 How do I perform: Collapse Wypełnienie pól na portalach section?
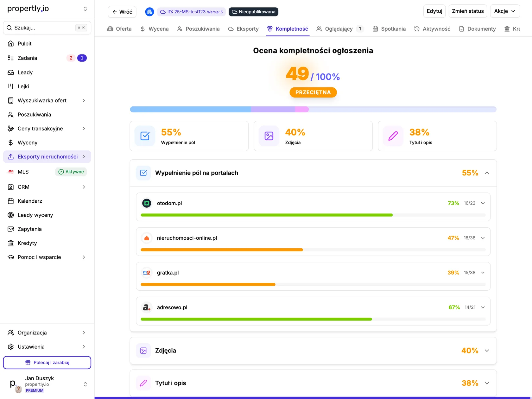coord(487,173)
